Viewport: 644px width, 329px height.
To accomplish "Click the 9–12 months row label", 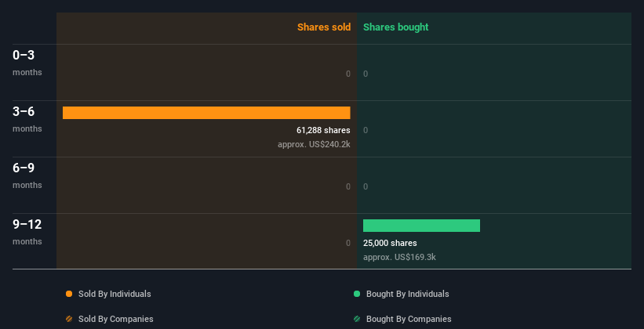I will [27, 231].
